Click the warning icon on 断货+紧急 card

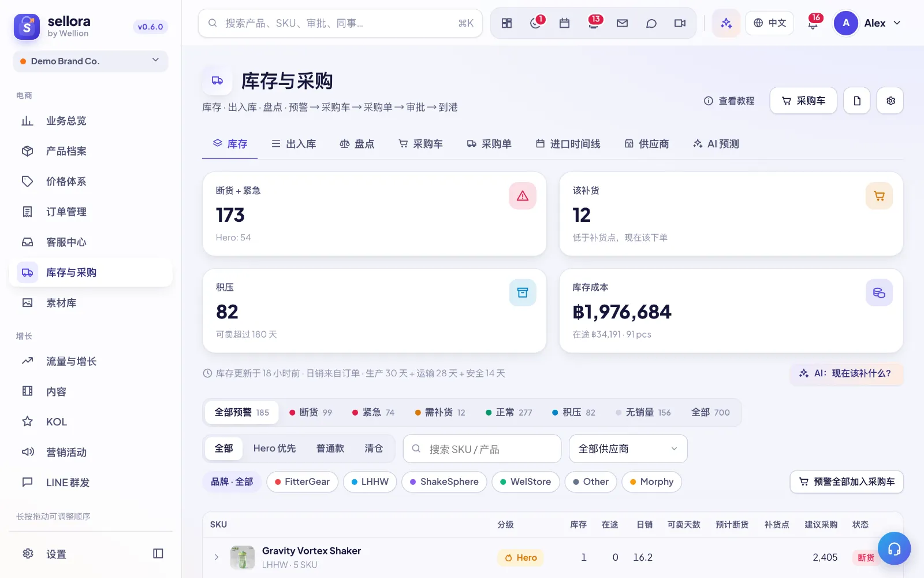(523, 196)
